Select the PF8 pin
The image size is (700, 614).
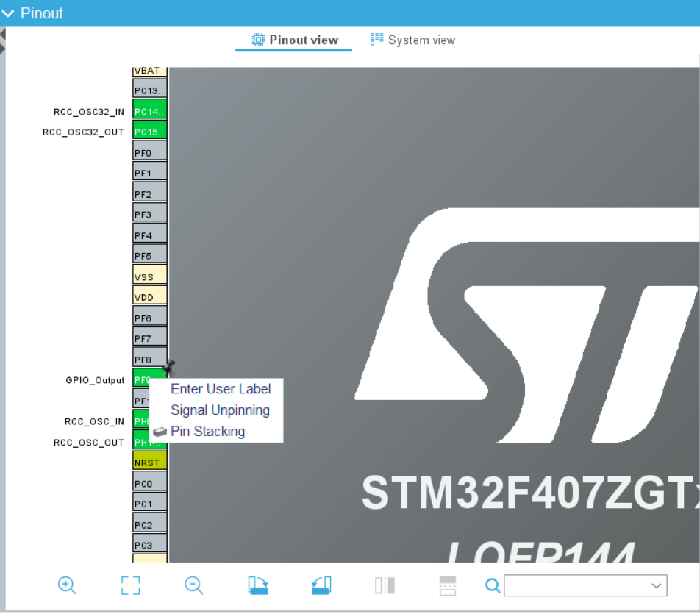(x=150, y=357)
